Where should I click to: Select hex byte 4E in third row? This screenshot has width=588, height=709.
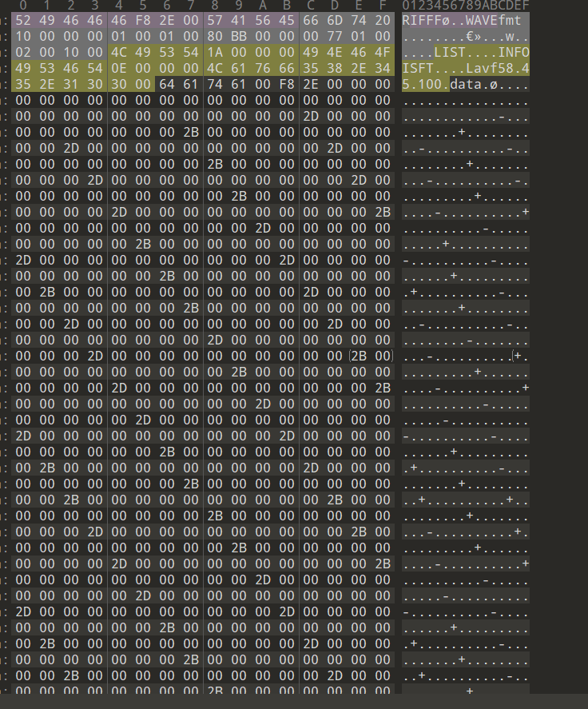334,53
